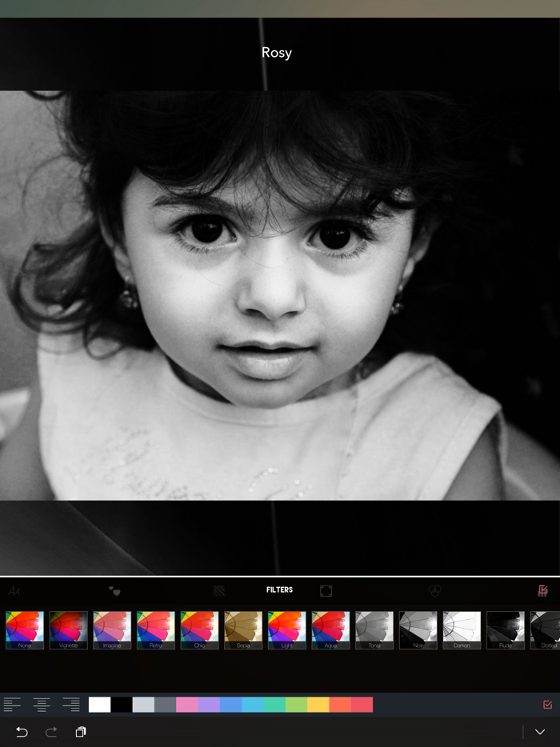The height and width of the screenshot is (747, 560).
Task: Apply the Aqua filter
Action: tap(330, 630)
